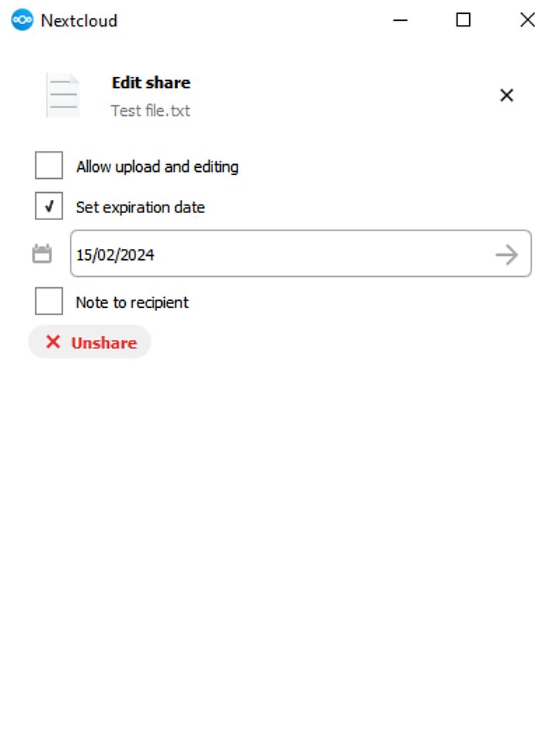This screenshot has width=560, height=742.
Task: Enable the Allow upload and editing checkbox
Action: pos(48,165)
